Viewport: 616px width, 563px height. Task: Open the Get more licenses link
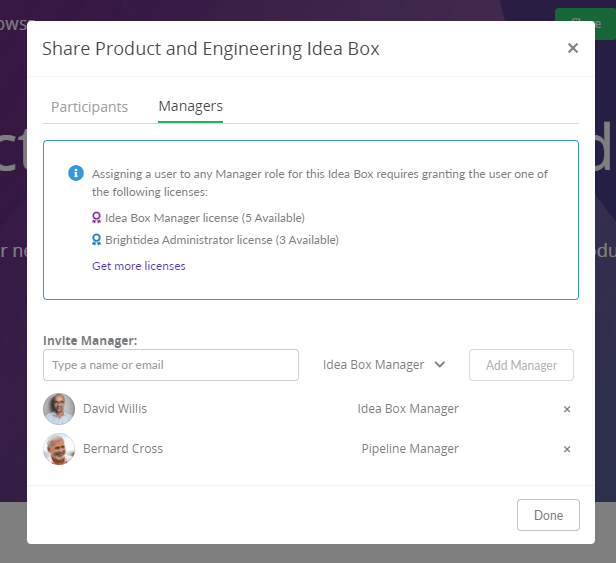coord(139,266)
